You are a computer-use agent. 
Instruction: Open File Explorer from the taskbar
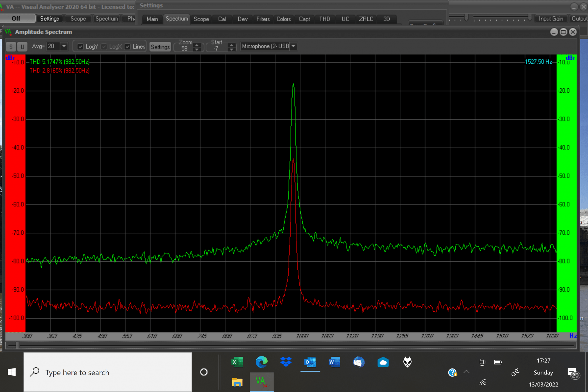(x=237, y=382)
